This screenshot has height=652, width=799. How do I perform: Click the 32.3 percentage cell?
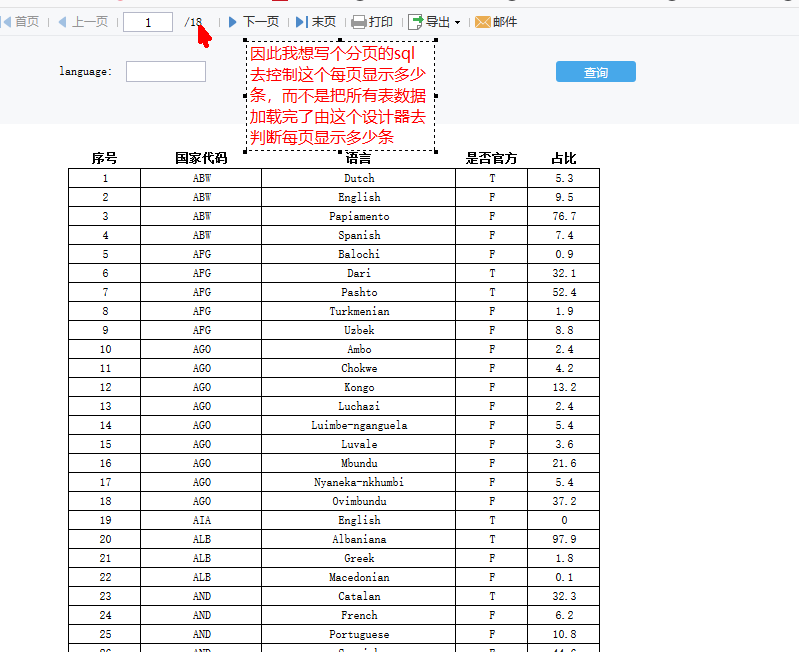pos(564,596)
